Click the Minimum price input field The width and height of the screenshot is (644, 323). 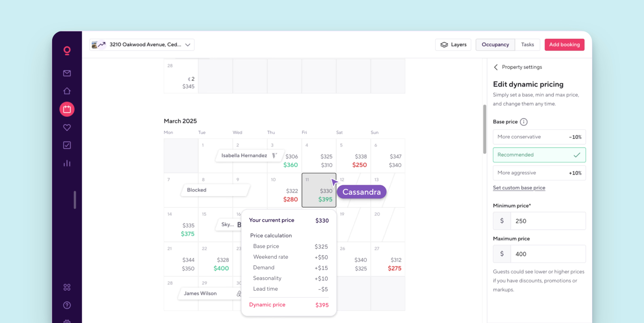(x=539, y=221)
